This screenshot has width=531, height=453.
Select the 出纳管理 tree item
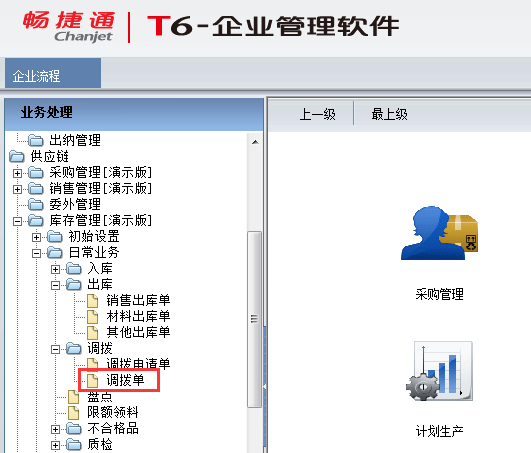click(75, 140)
